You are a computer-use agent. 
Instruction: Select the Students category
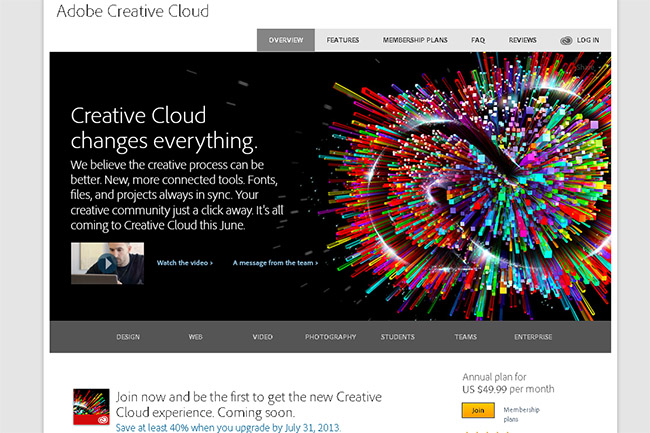pos(398,337)
